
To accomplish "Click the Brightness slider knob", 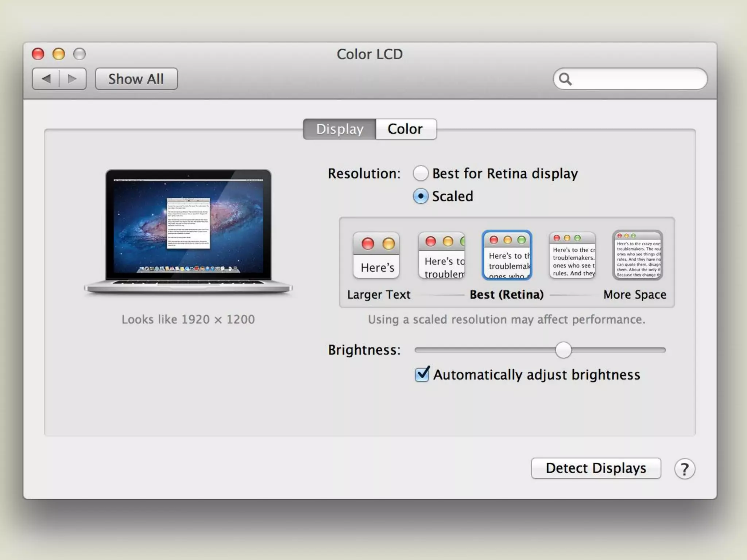I will tap(563, 350).
